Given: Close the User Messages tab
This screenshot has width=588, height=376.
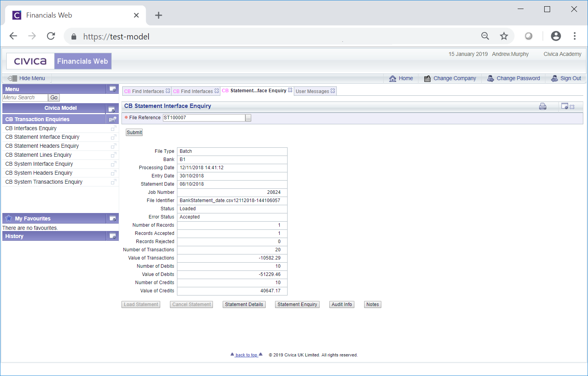Looking at the screenshot, I should [332, 91].
